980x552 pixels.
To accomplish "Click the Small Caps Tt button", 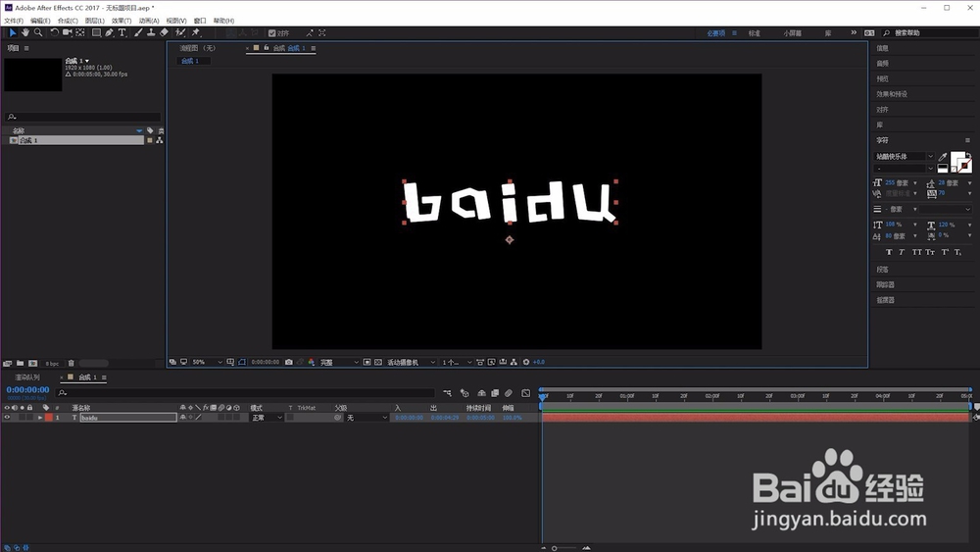I will pos(930,252).
